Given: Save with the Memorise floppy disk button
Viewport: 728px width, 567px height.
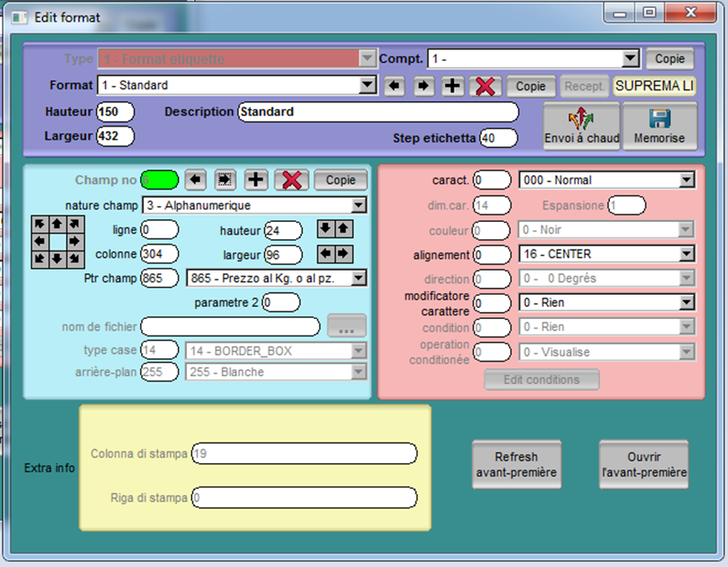Looking at the screenshot, I should (659, 127).
